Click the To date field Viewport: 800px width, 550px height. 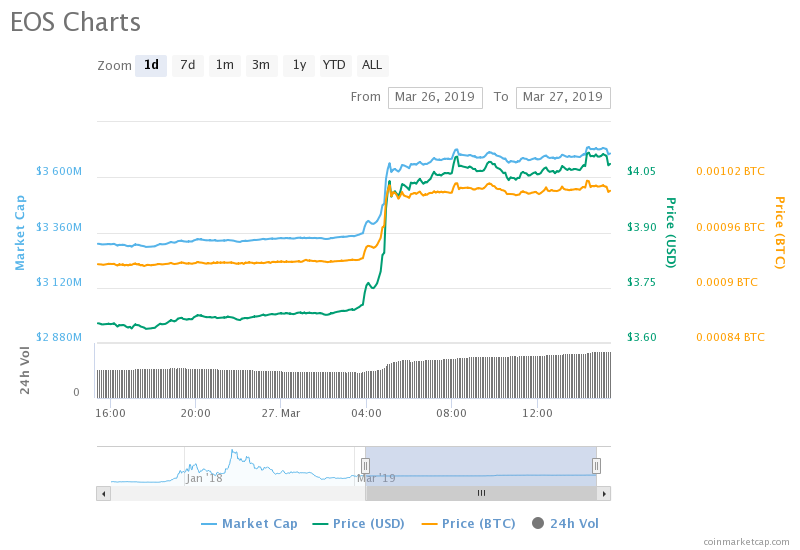pos(563,97)
